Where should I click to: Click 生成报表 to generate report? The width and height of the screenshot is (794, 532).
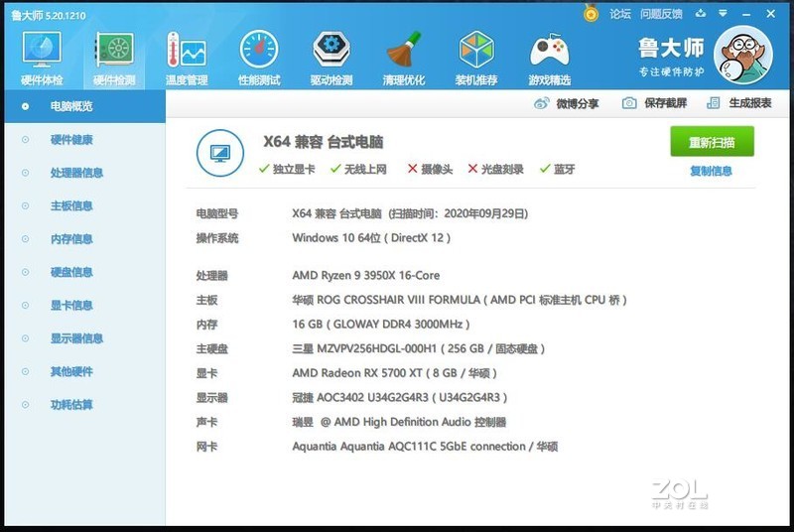click(738, 103)
